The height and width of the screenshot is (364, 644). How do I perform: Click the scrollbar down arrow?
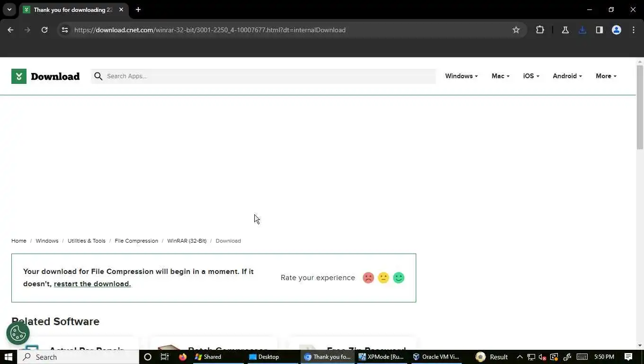click(x=640, y=346)
